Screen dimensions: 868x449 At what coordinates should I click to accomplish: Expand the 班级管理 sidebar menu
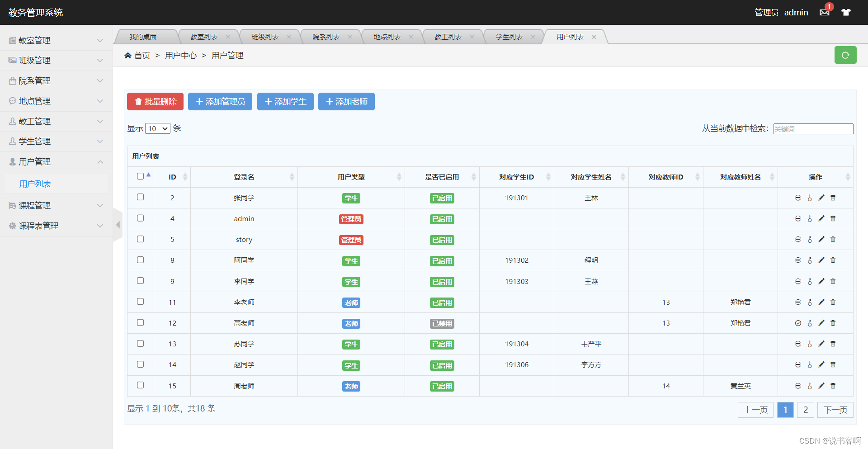pos(56,60)
